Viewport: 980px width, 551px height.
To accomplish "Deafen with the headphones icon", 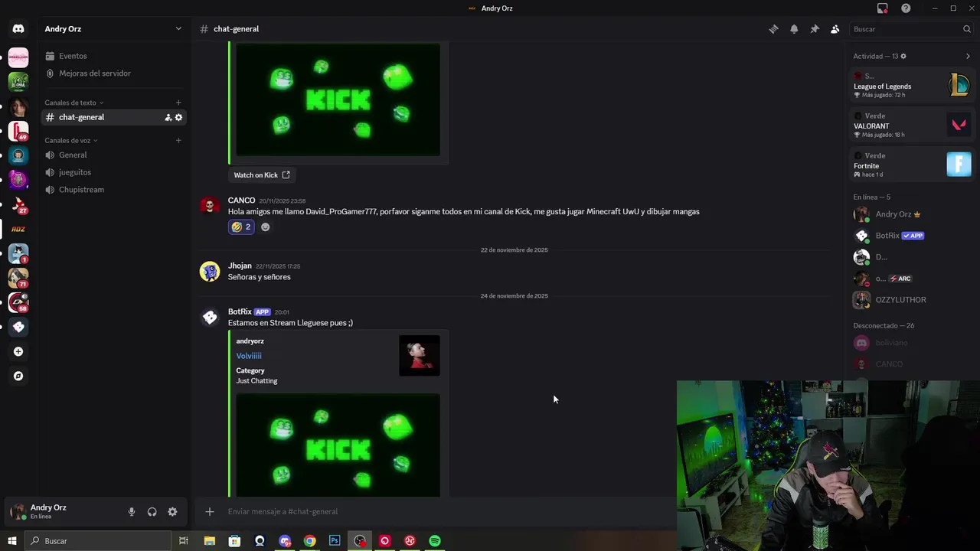I will (x=152, y=512).
